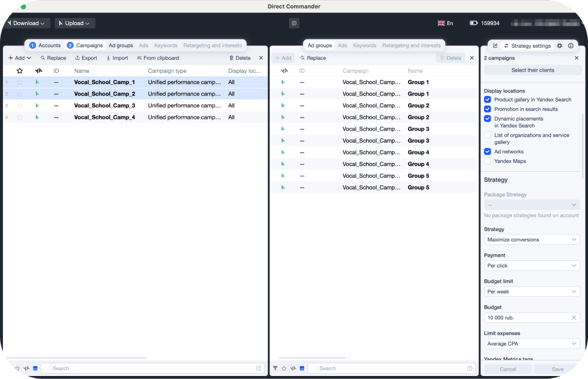Open Strategy dropdown showing Maximize conversions
This screenshot has height=379, width=588.
point(532,240)
